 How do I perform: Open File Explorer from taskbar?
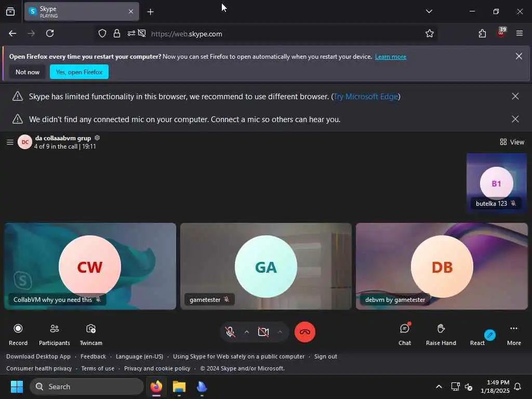[179, 387]
